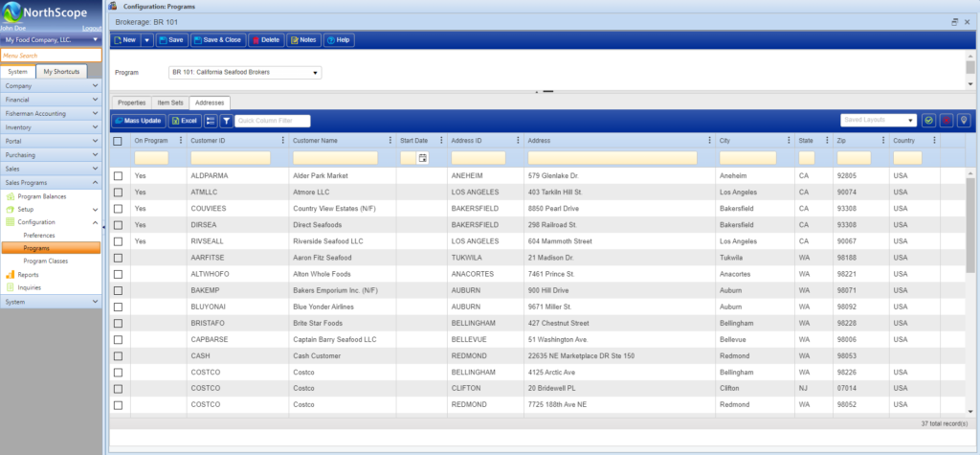Open the My Shortcuts tab
980x455 pixels.
[x=61, y=72]
